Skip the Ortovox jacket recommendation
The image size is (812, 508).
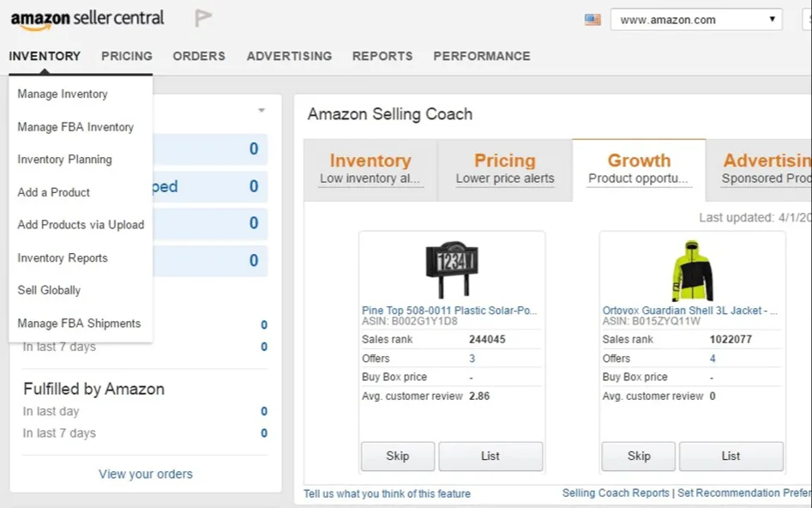639,457
